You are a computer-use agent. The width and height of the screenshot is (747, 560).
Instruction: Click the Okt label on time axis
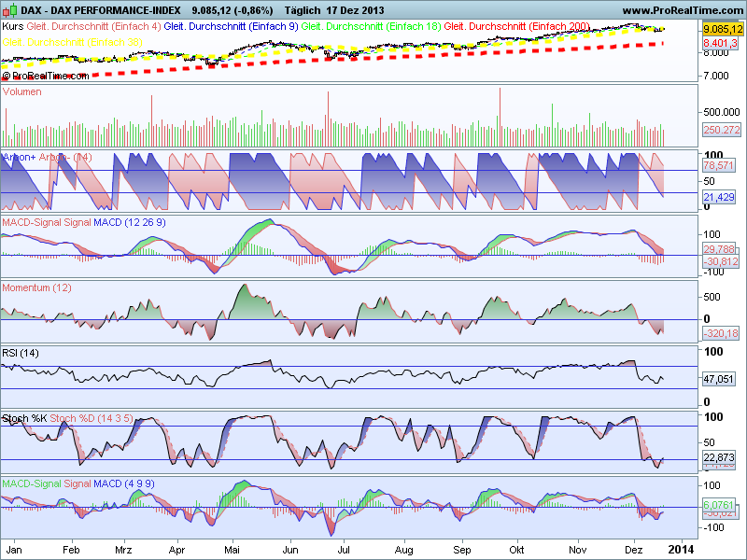(x=516, y=550)
